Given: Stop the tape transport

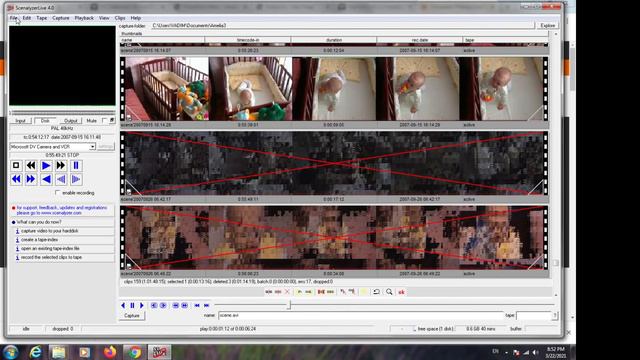Looking at the screenshot, I should tap(16, 165).
